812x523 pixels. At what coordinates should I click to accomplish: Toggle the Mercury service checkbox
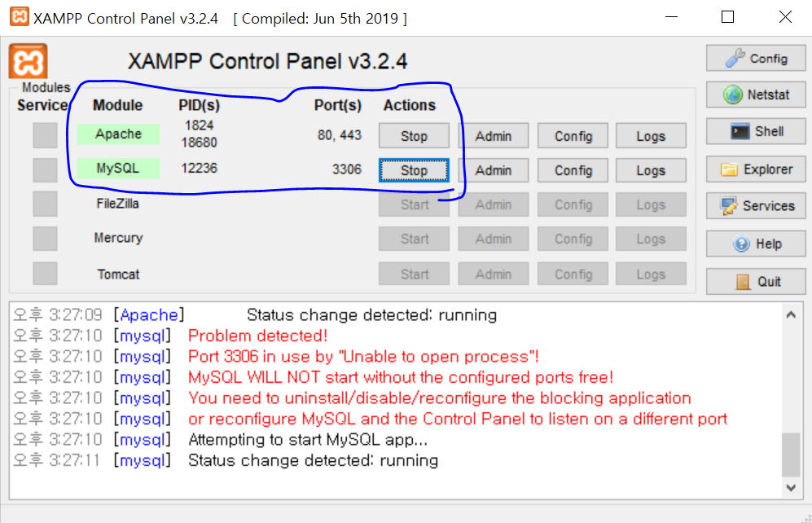click(x=45, y=239)
